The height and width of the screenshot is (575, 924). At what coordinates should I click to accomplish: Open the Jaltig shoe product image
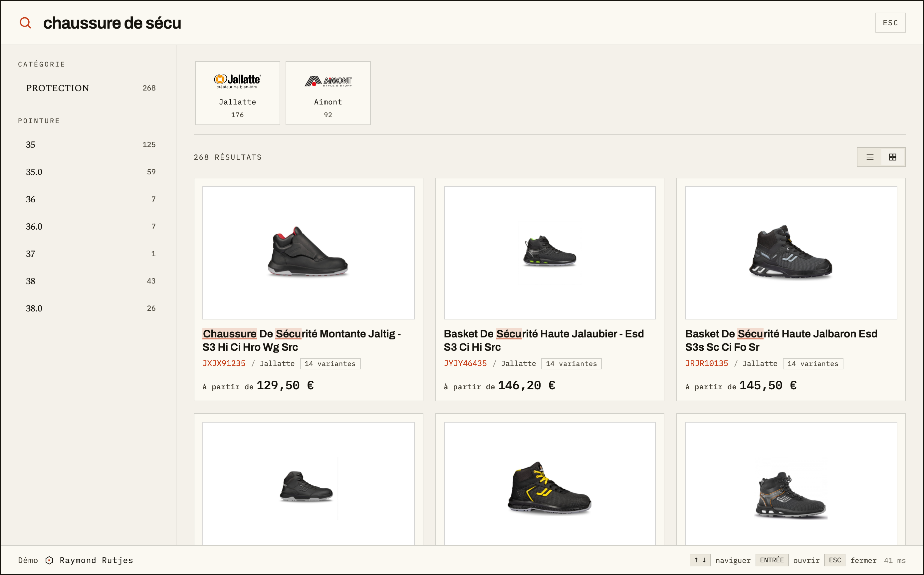click(x=308, y=253)
